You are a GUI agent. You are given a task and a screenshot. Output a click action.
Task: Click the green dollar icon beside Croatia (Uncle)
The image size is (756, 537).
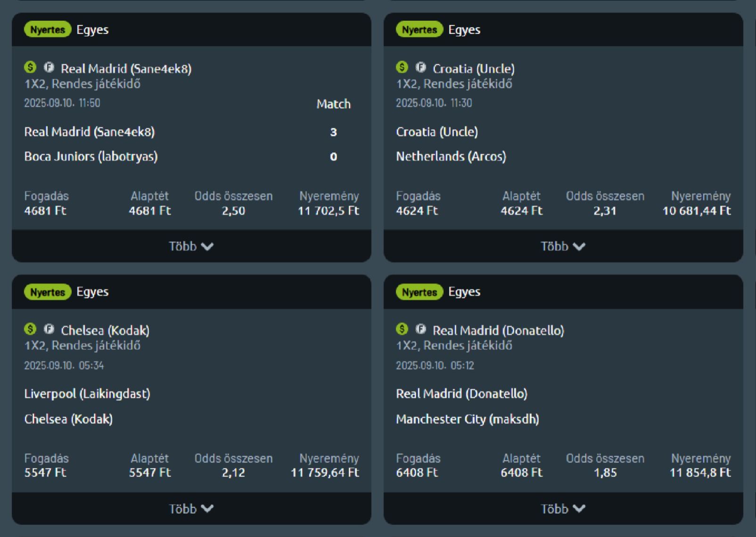[402, 67]
